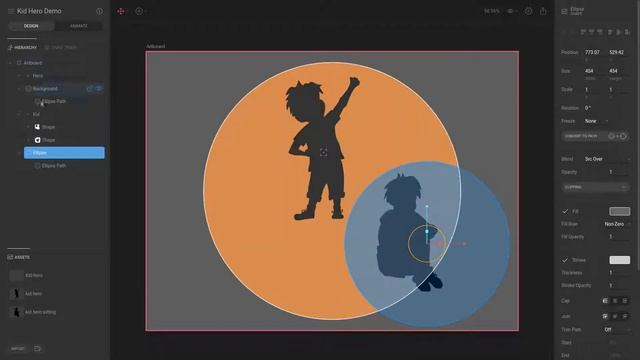
Task: Collapse the Artboard tree node
Action: (10, 63)
